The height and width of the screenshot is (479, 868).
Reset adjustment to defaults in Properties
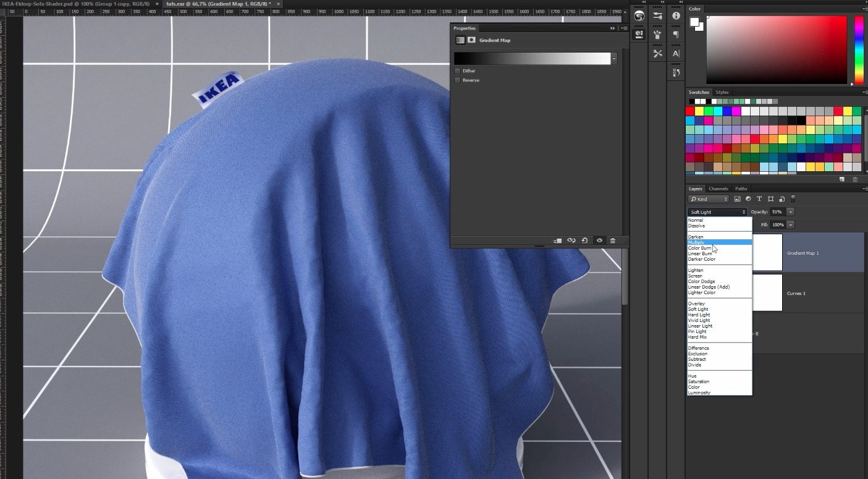(x=584, y=240)
